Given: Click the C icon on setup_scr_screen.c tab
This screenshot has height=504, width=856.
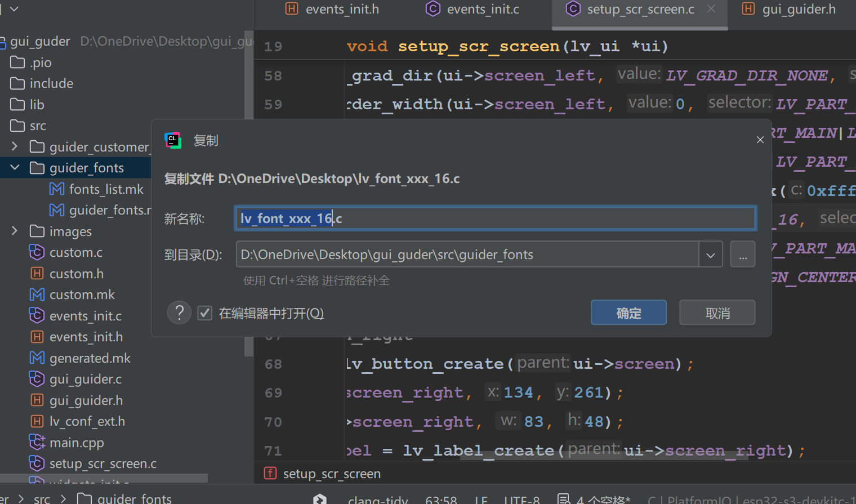Looking at the screenshot, I should tap(573, 9).
